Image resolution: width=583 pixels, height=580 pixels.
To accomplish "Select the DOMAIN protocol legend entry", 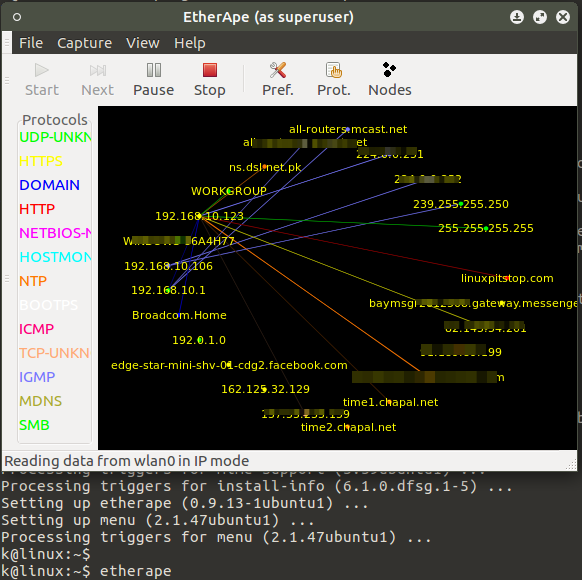I will (x=49, y=185).
